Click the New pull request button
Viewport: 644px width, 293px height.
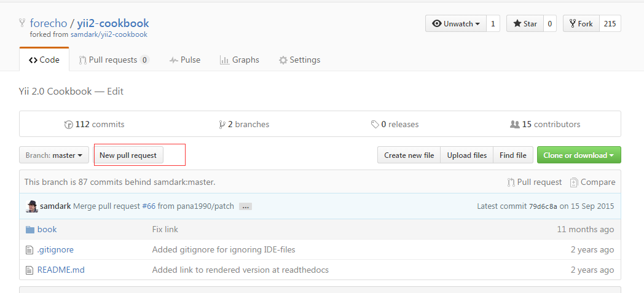click(128, 155)
